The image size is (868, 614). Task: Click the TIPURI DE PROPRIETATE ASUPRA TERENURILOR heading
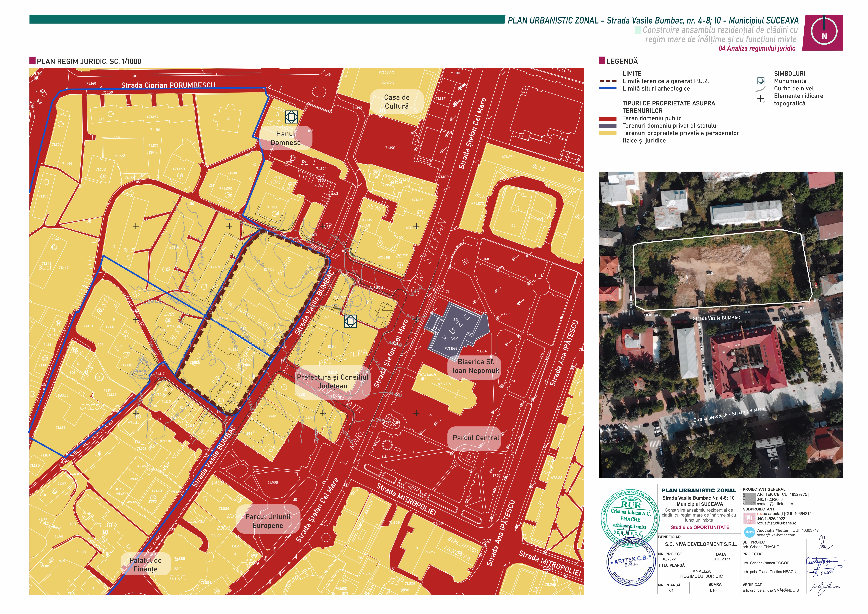pos(669,107)
